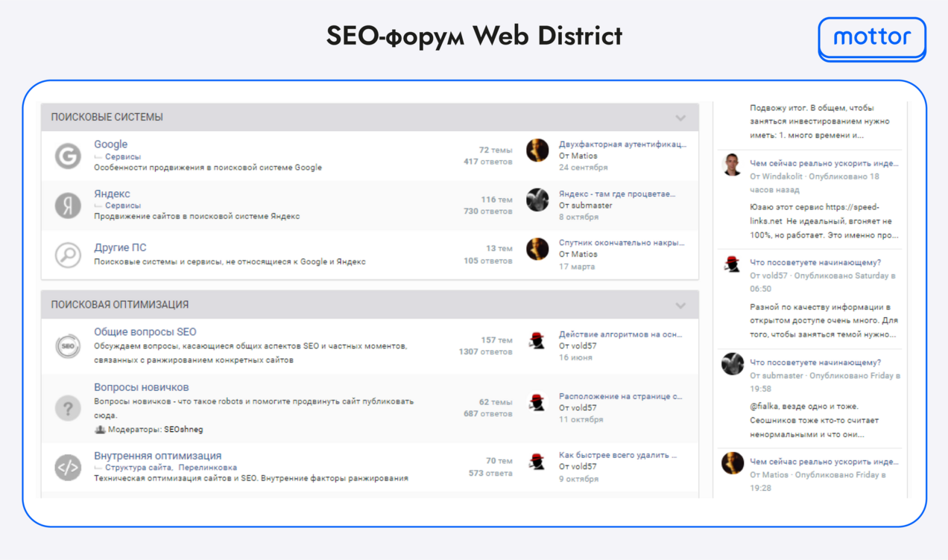Open Сервисы subforum under Google
948x560 pixels.
tap(123, 157)
